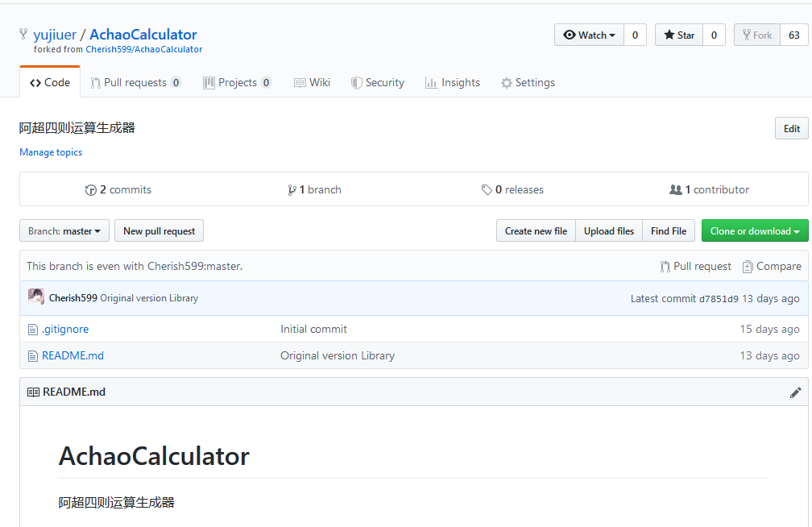The height and width of the screenshot is (527, 812).
Task: Click the Settings gear icon
Action: (507, 83)
